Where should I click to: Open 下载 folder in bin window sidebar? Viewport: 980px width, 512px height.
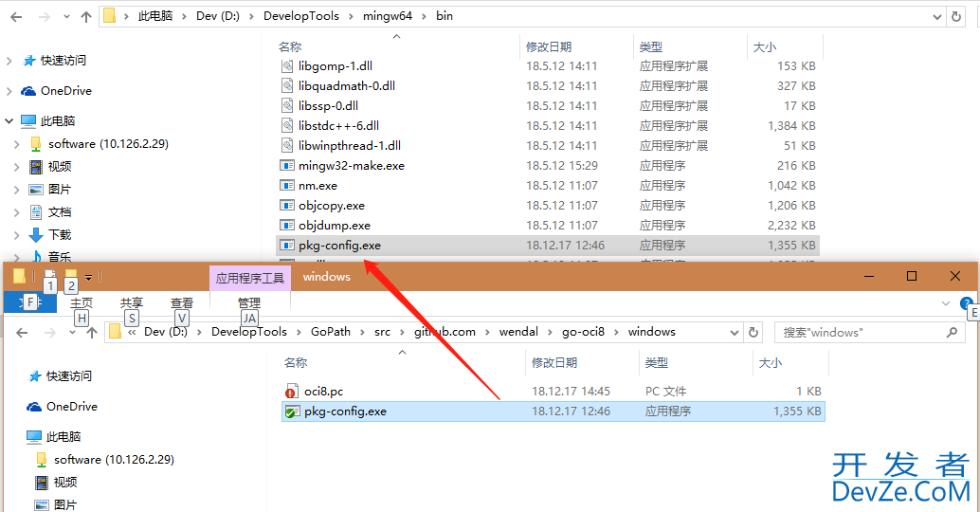(50, 235)
